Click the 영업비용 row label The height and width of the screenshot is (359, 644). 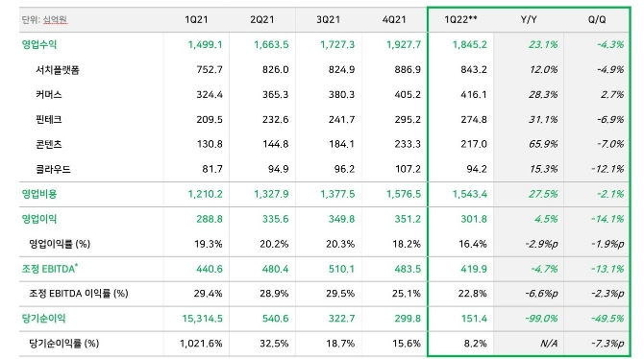pos(39,194)
